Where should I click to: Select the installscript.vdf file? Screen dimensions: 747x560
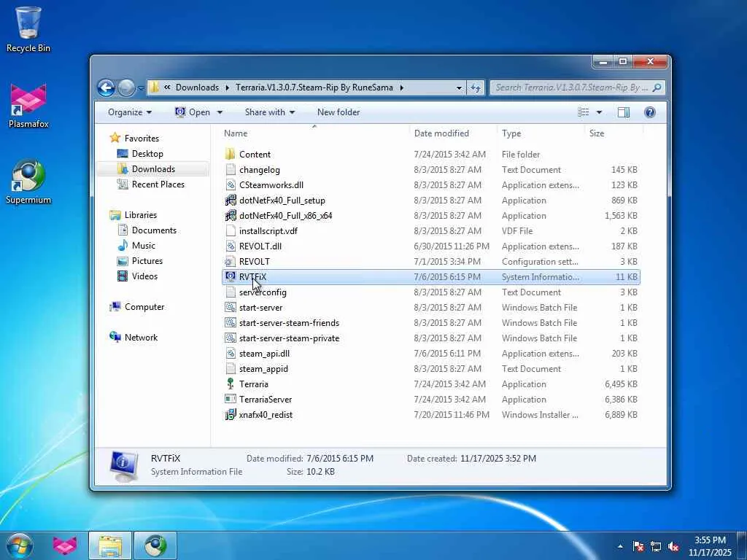click(x=430, y=231)
